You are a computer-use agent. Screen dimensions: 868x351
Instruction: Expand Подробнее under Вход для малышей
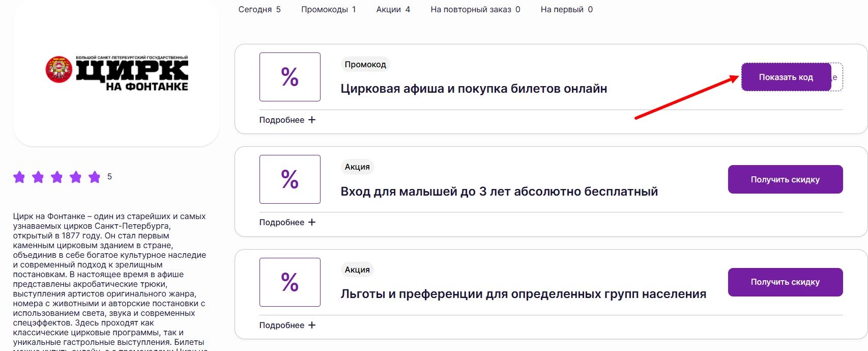[287, 222]
